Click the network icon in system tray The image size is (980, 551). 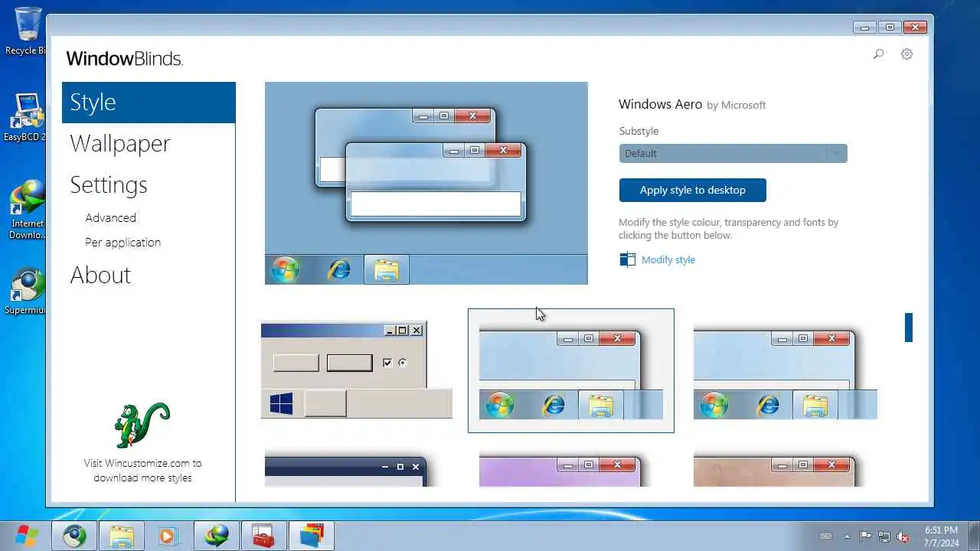(884, 536)
